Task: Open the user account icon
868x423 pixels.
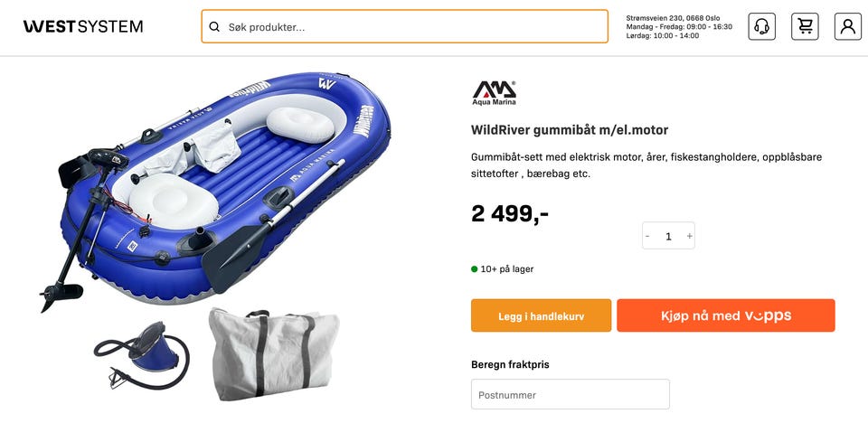Action: (847, 26)
